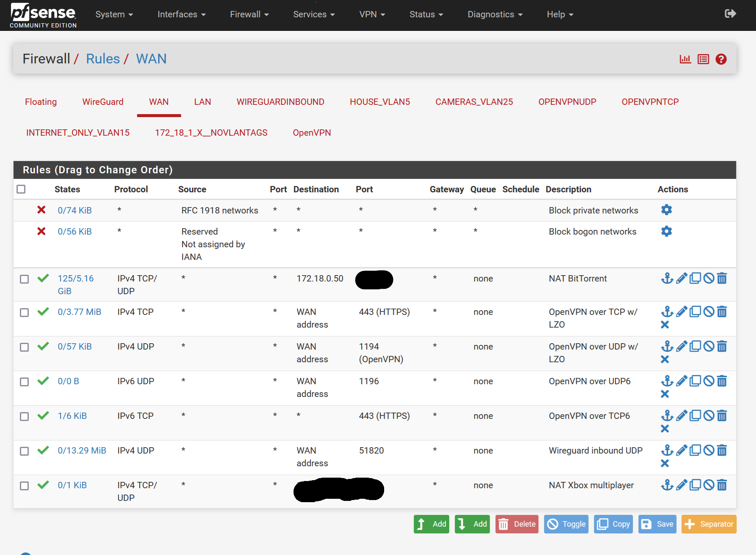Open the INTERNET_ONLY_VLAN15 tab

pos(78,133)
